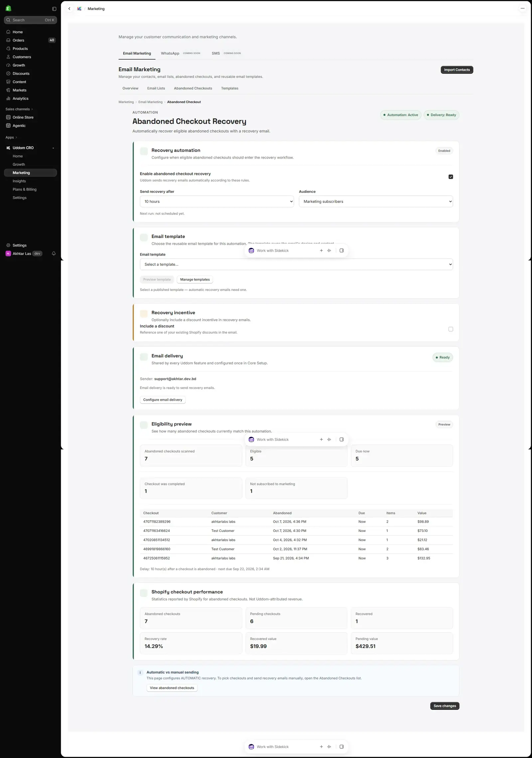Expand the Apps section in sidebar
This screenshot has width=532, height=758.
click(11, 137)
